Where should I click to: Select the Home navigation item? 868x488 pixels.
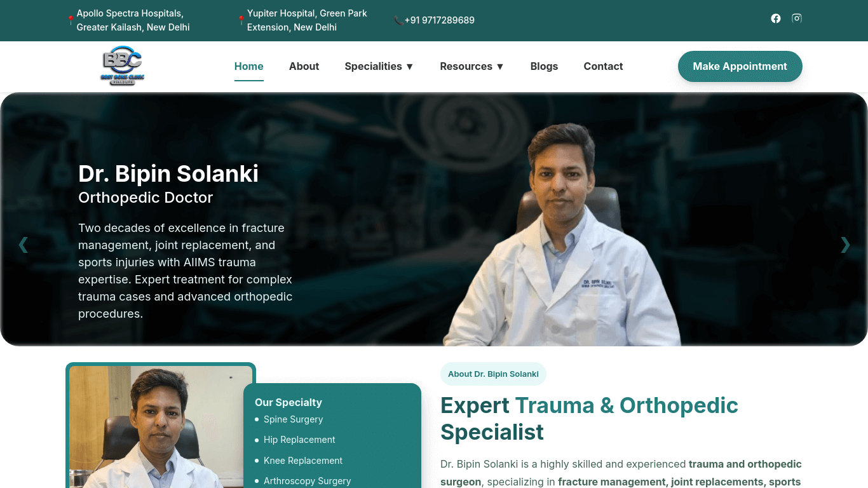click(x=249, y=66)
